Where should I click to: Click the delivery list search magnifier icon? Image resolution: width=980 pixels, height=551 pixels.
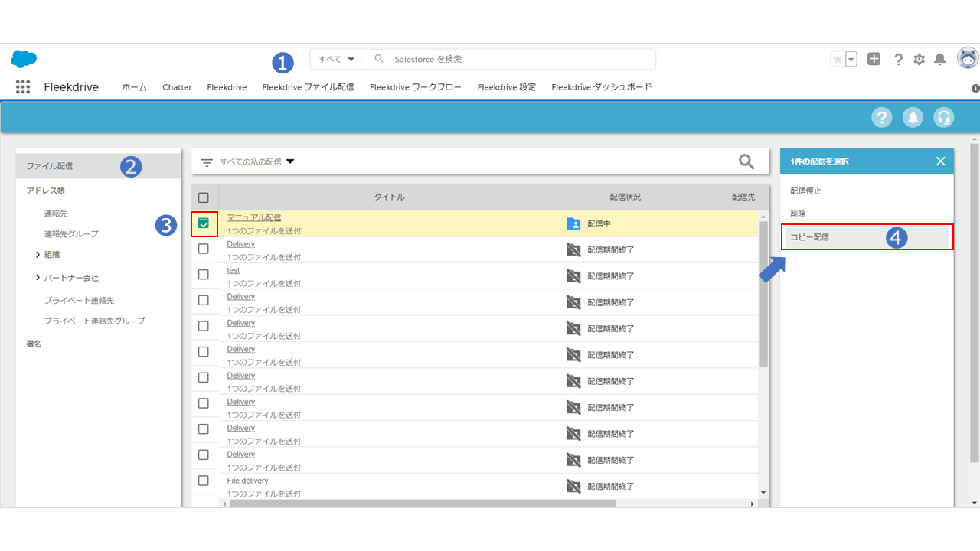point(746,161)
